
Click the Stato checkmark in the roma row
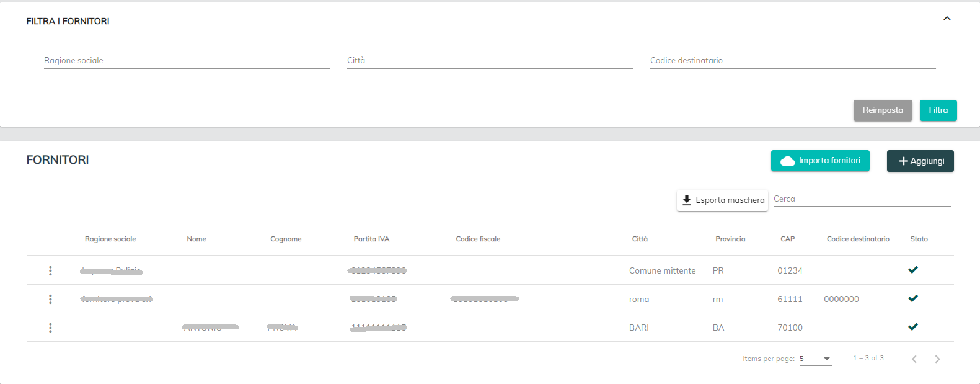tap(912, 298)
